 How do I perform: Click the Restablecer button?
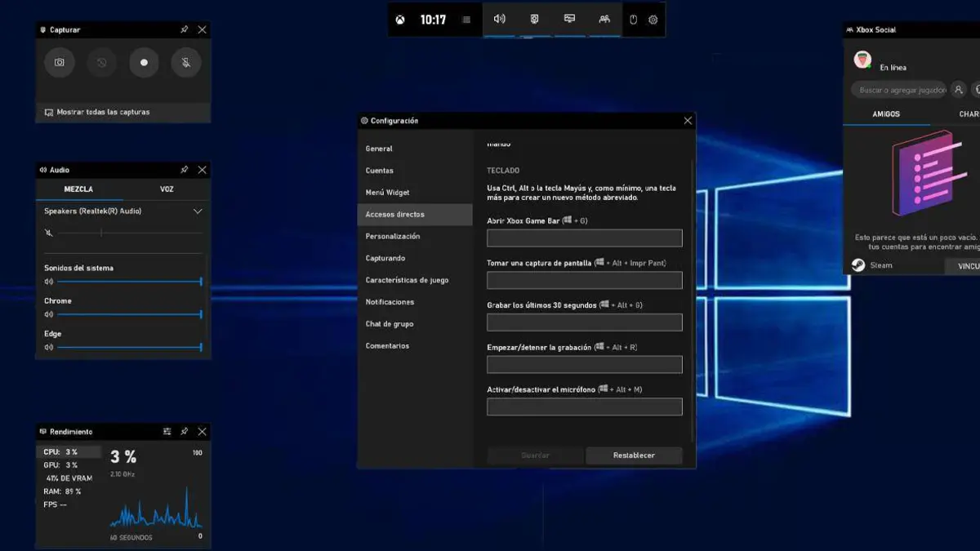[x=634, y=455]
